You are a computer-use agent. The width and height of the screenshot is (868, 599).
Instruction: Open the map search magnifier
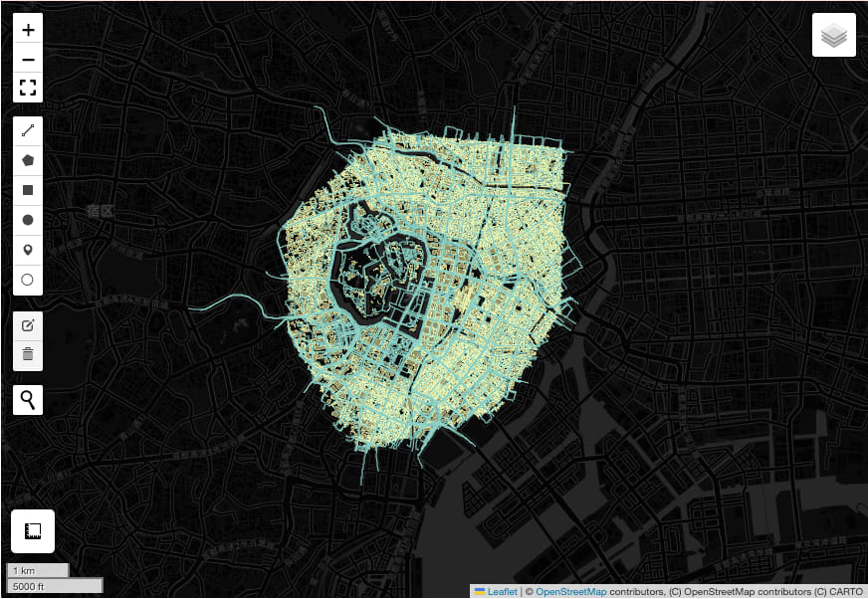tap(28, 400)
